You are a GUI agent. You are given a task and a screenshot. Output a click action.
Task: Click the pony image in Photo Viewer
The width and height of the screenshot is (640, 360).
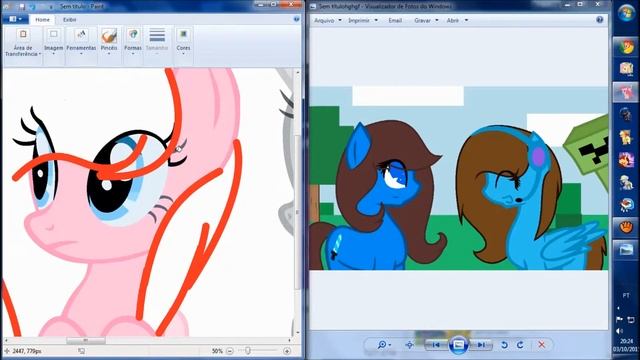(459, 178)
